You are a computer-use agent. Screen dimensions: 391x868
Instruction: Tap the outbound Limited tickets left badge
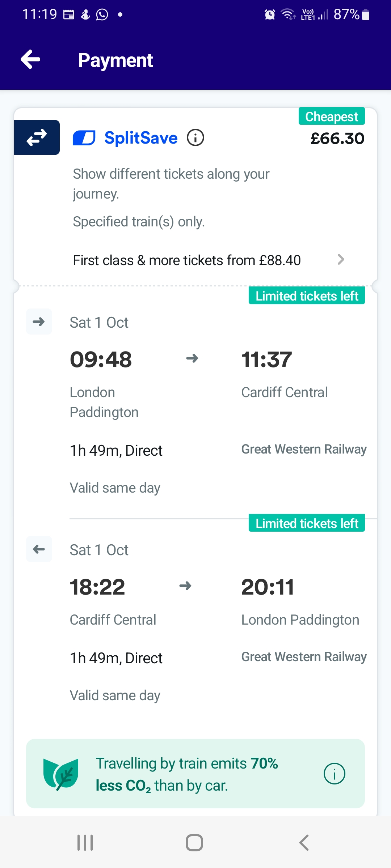coord(307,296)
